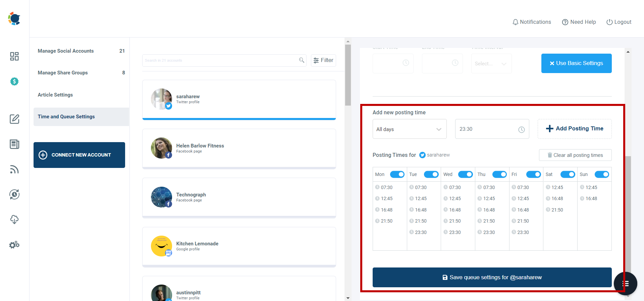Click accounts list scrollbar up arrow

point(348,42)
